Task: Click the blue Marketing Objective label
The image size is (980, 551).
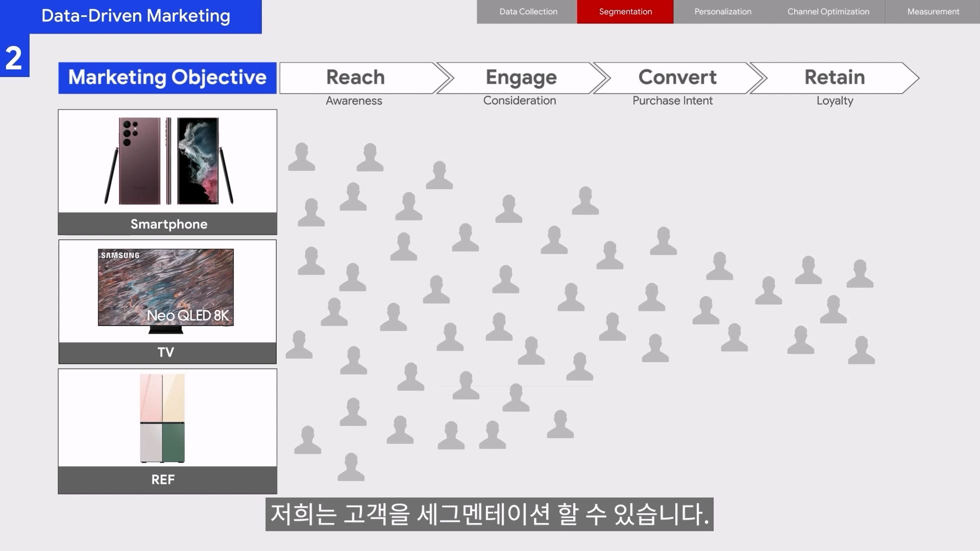Action: [167, 78]
